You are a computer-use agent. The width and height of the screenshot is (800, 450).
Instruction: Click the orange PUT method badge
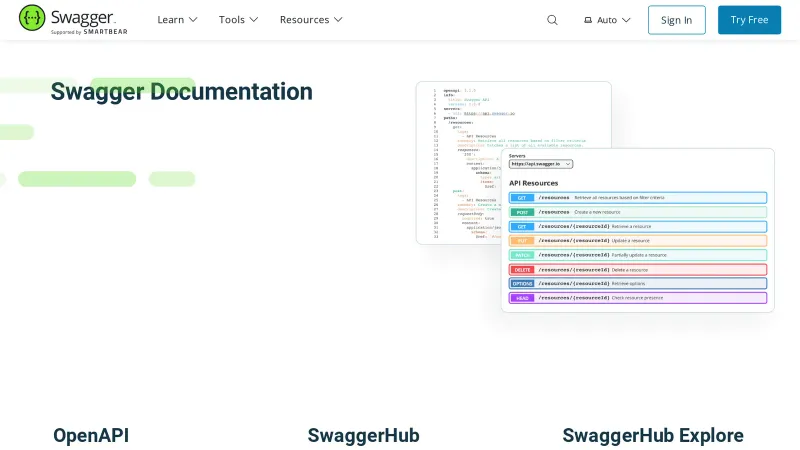(x=522, y=241)
